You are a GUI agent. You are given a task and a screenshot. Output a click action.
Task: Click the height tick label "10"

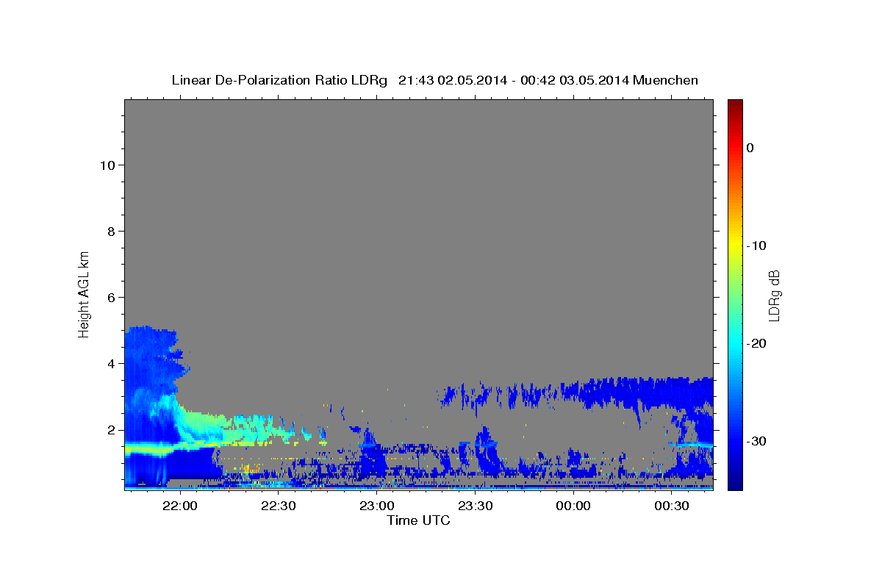[x=107, y=165]
